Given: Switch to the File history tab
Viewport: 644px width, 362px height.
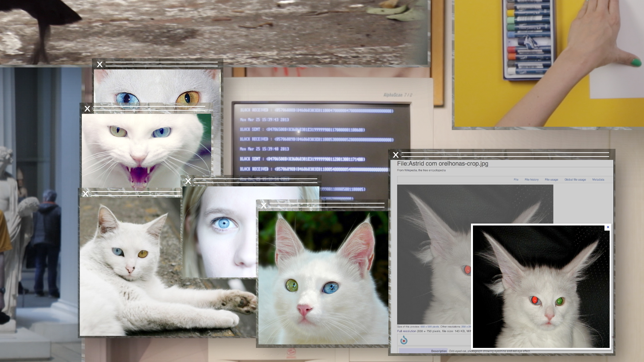Looking at the screenshot, I should (x=532, y=180).
